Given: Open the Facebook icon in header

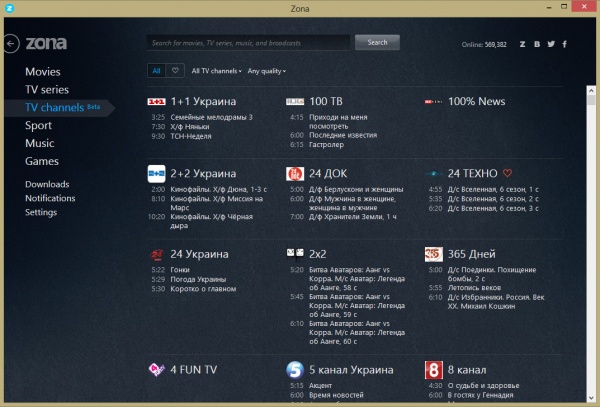Looking at the screenshot, I should [564, 44].
